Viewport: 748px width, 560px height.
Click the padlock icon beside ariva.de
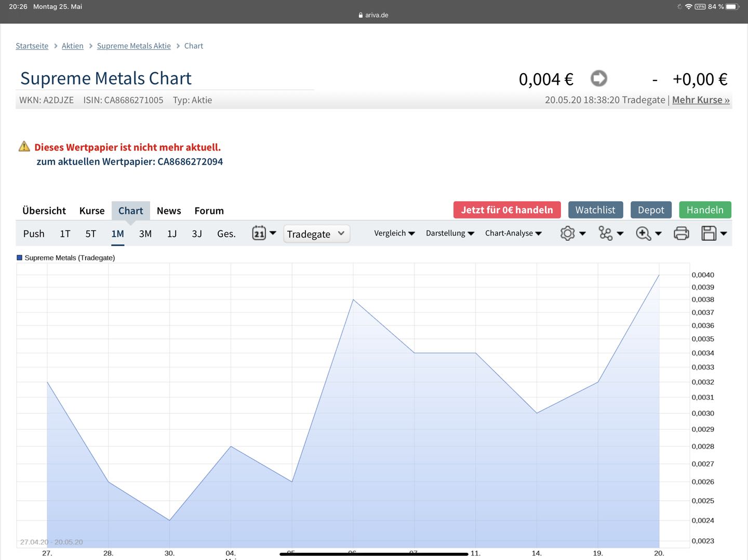point(360,15)
